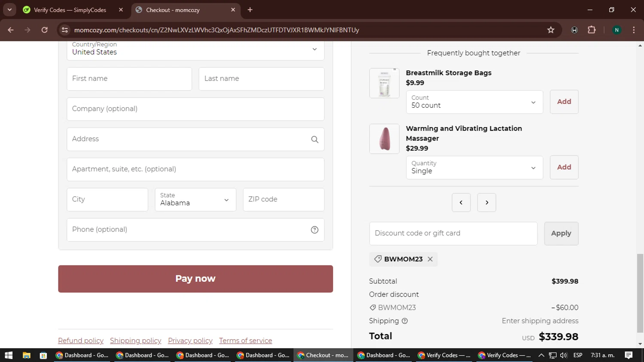Open the State dropdown showing Alabama
644x362 pixels.
[195, 200]
